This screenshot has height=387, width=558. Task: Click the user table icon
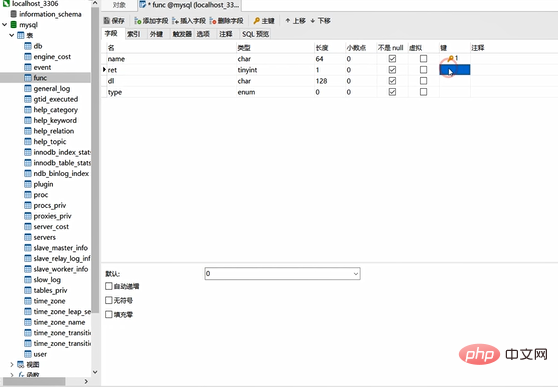(28, 354)
